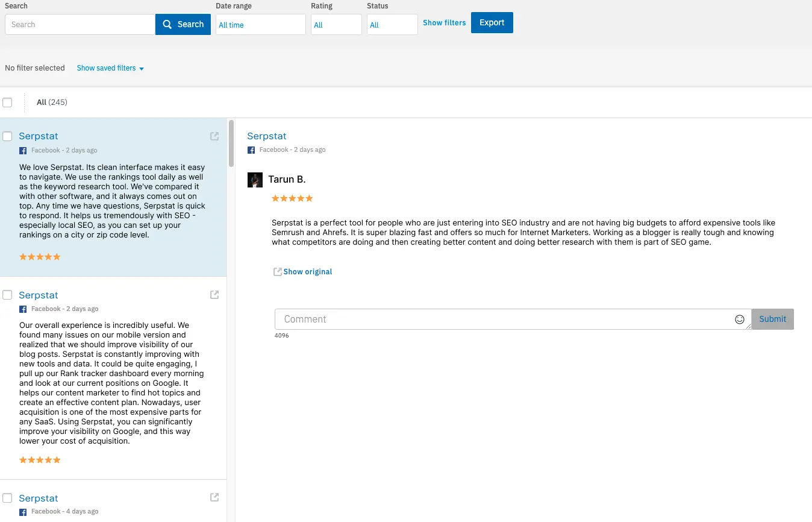The image size is (812, 522).
Task: Click Facebook icon on first review card
Action: [23, 151]
